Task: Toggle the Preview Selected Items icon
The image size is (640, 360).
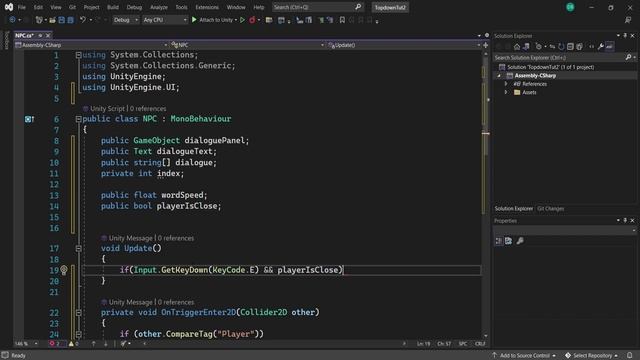Action: [609, 47]
